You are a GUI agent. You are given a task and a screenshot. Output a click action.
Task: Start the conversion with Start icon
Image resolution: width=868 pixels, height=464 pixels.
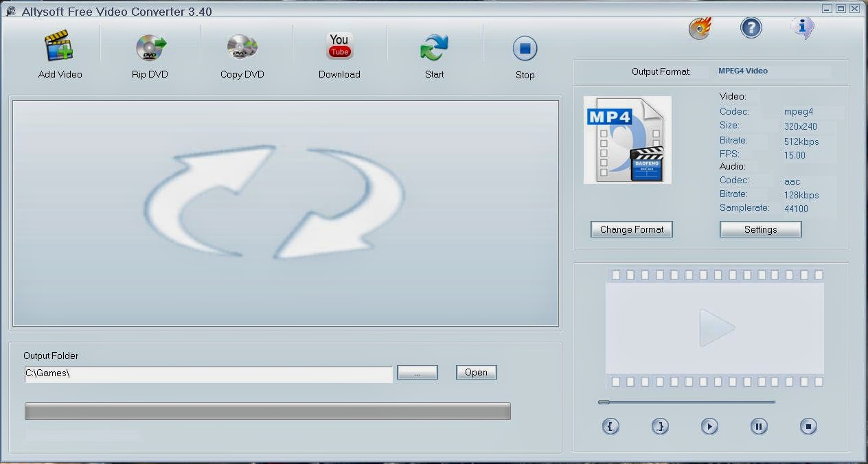coord(434,48)
